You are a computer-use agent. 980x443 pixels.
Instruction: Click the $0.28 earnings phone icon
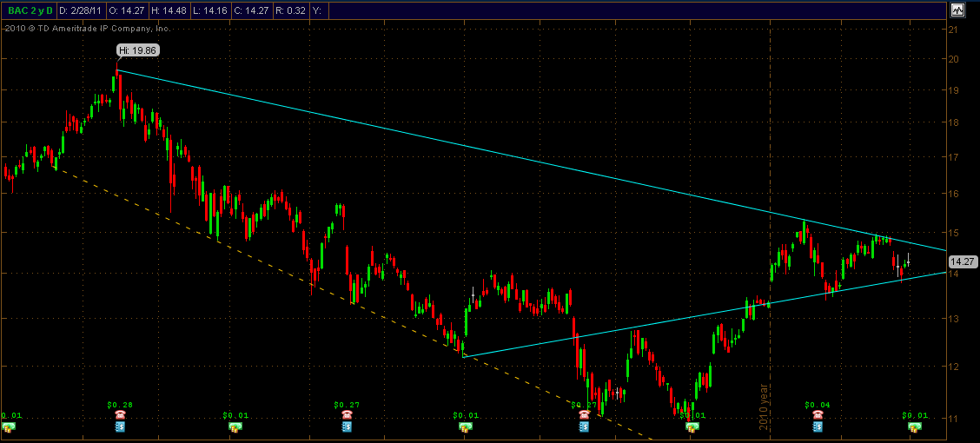[120, 415]
